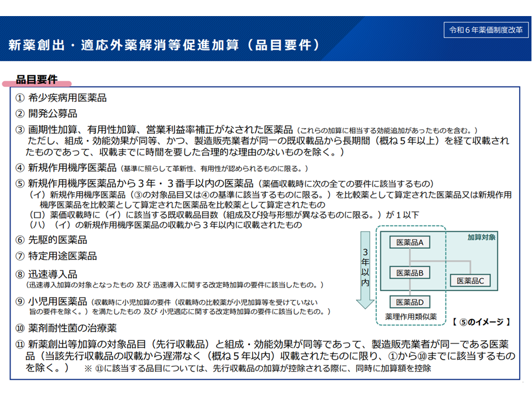
Task: Click the 医薬品C diagram box
Action: pyautogui.click(x=469, y=281)
